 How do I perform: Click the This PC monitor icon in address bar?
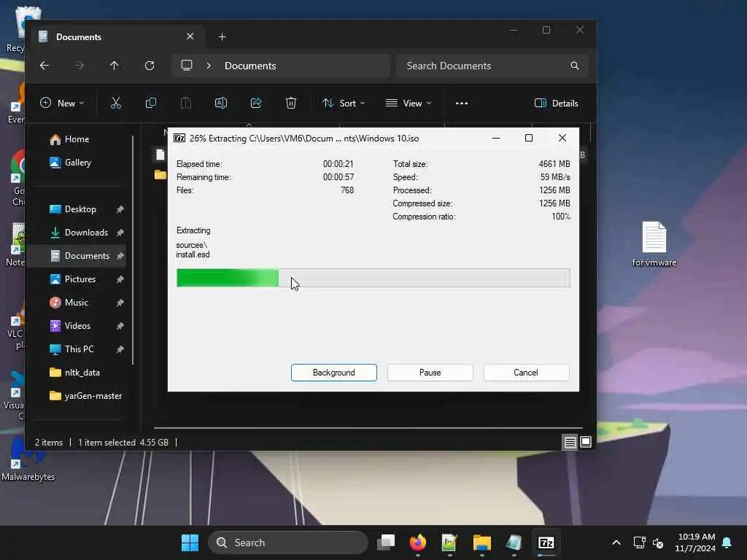[187, 65]
